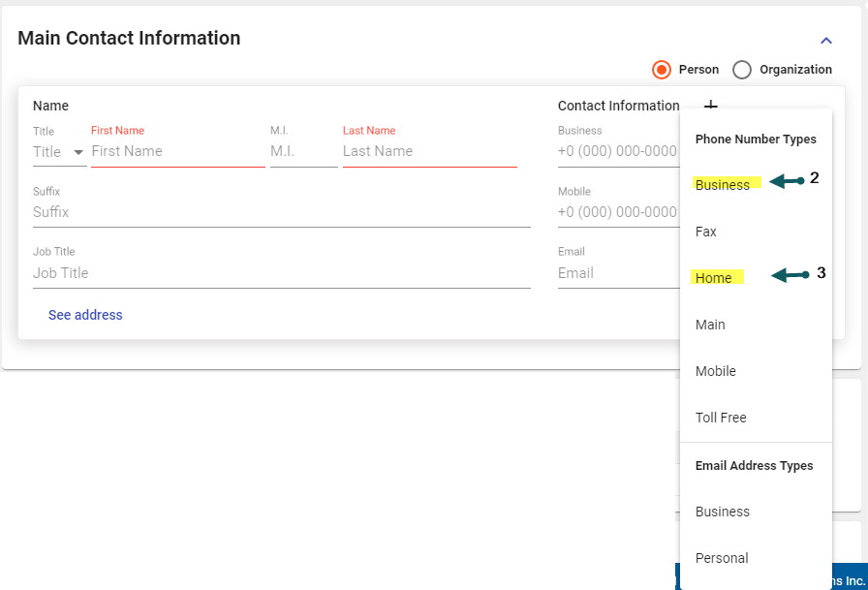Choose Main phone number type

click(710, 325)
